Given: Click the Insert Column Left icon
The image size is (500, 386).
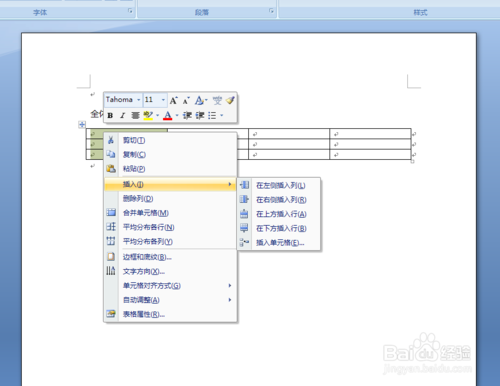Looking at the screenshot, I should coord(244,185).
